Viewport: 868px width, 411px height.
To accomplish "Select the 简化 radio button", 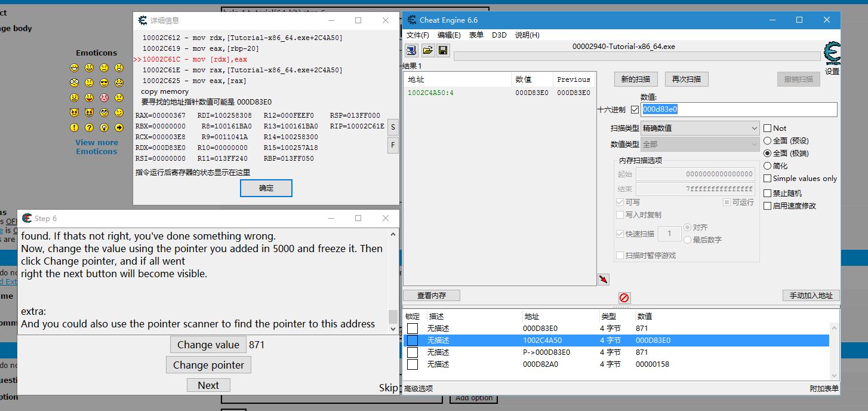I will 768,166.
